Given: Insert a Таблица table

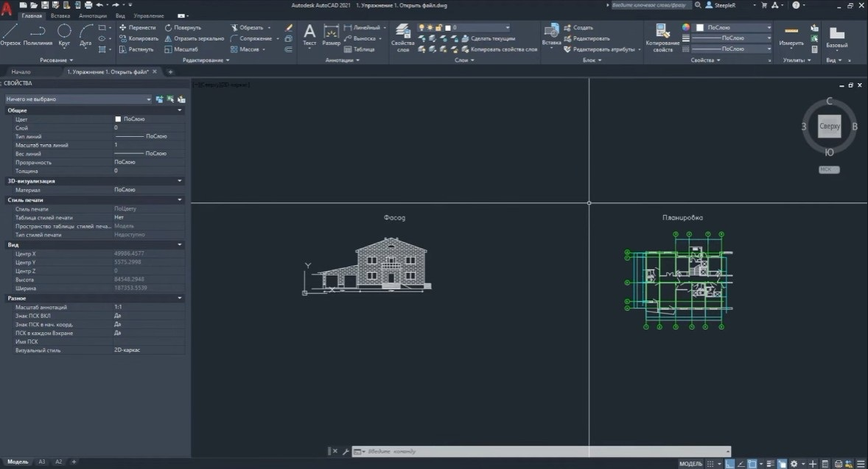Looking at the screenshot, I should pos(360,49).
